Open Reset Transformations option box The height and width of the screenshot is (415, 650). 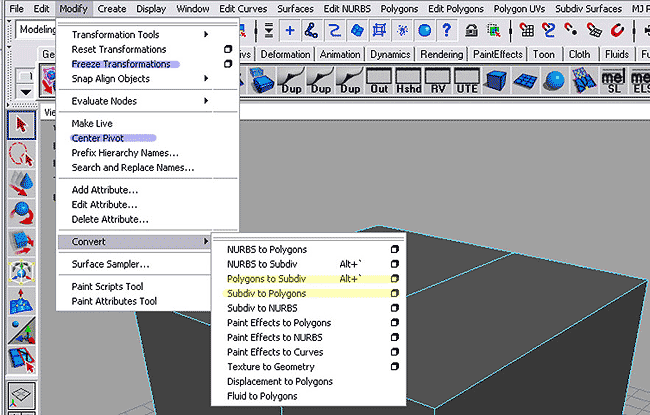[228, 49]
